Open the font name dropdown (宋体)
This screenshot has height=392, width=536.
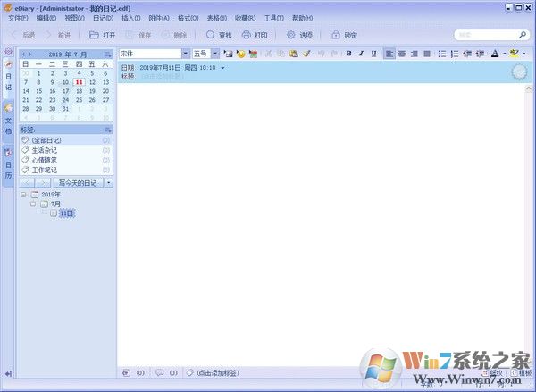coord(186,54)
